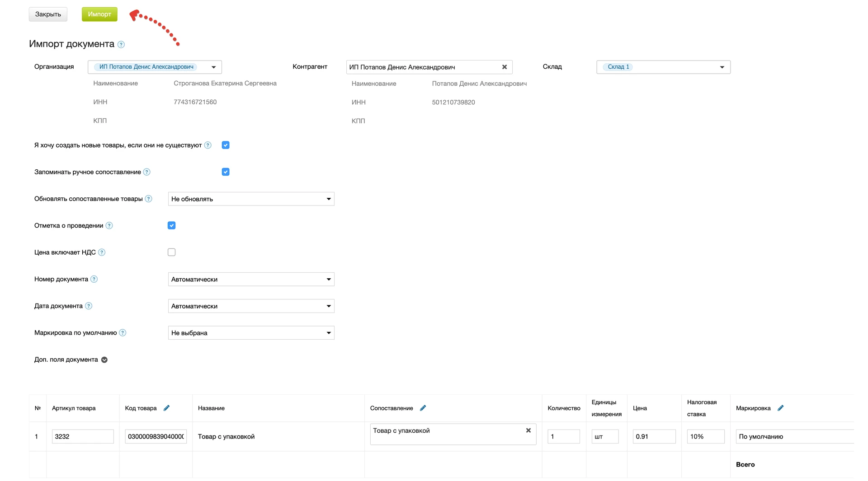This screenshot has width=868, height=481.
Task: Open Маркировка по умолчанию dropdown
Action: (251, 333)
